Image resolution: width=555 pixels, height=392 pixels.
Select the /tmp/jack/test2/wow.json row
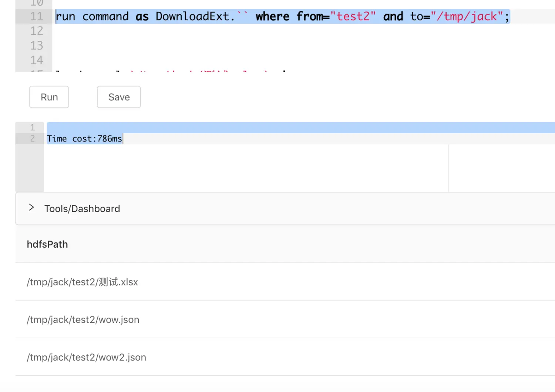pos(285,319)
